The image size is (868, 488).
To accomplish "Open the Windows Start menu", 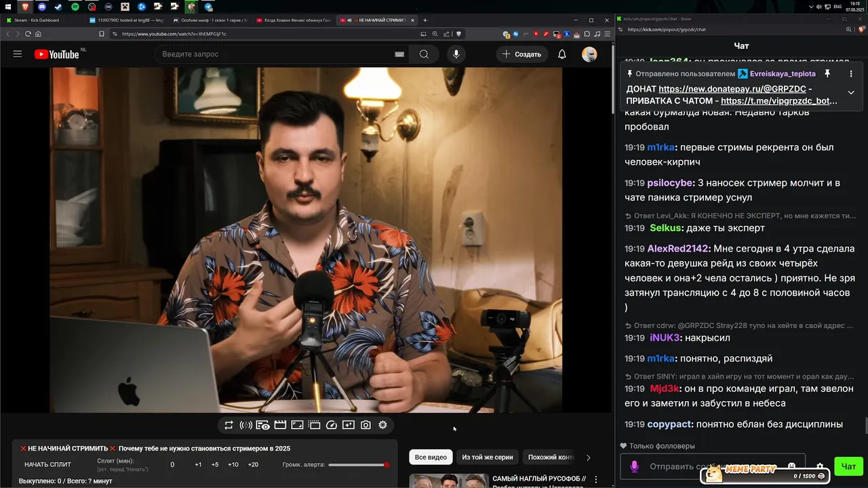I will pyautogui.click(x=7, y=7).
